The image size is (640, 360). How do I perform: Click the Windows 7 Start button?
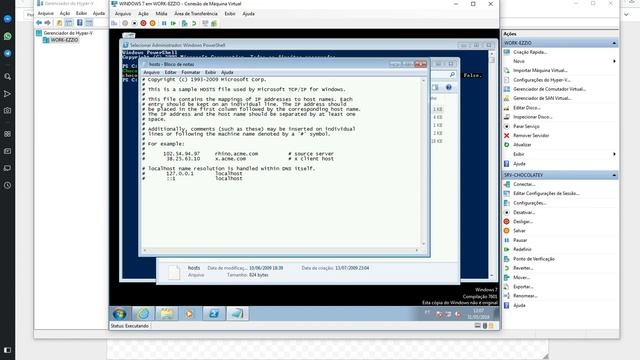coord(120,313)
